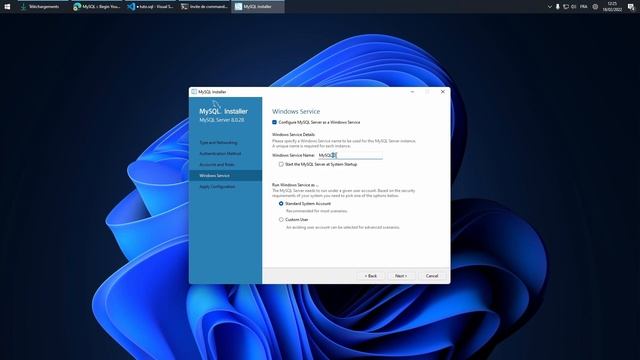This screenshot has height=360, width=640.
Task: Go to the Type and Networking step
Action: (x=218, y=142)
